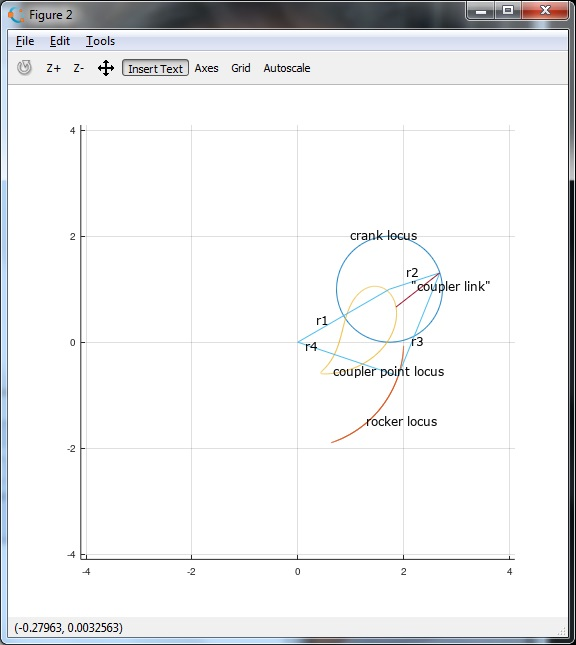
Task: Select the pan arrows tool
Action: coord(106,68)
